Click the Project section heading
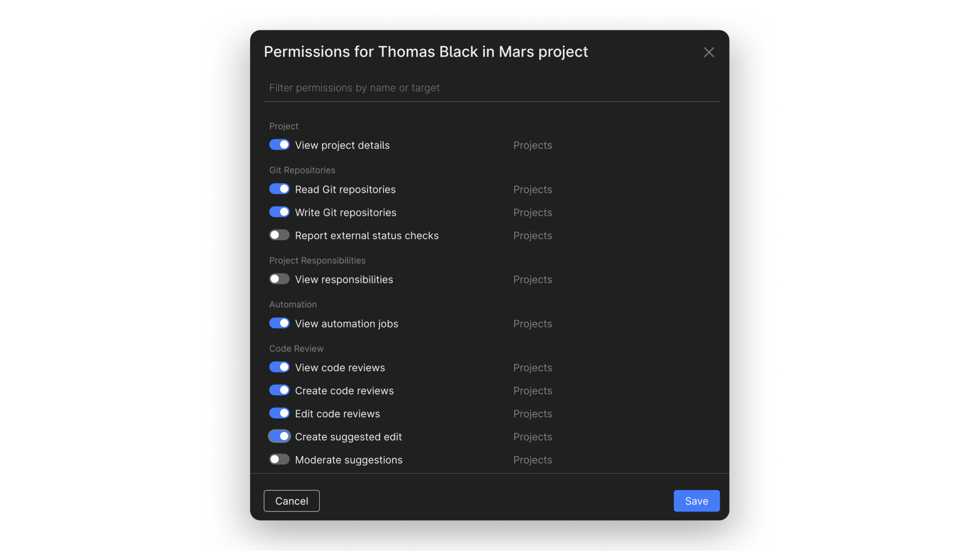The width and height of the screenshot is (980, 551). pyautogui.click(x=284, y=126)
